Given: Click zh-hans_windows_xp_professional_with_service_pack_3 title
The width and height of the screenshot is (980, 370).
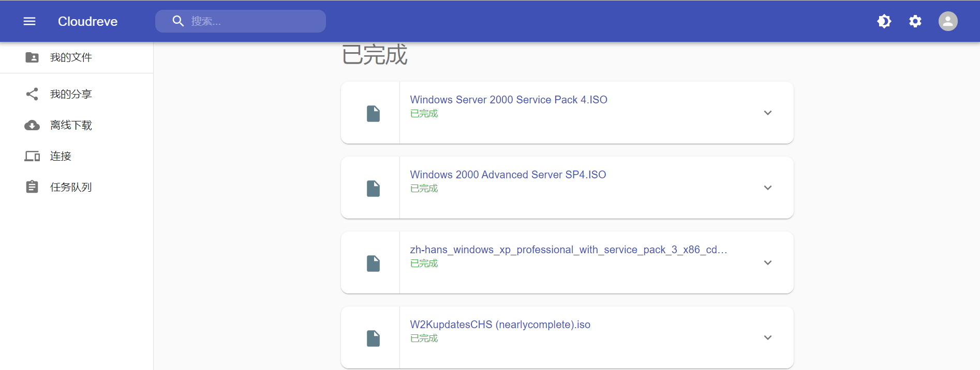Looking at the screenshot, I should (x=569, y=250).
